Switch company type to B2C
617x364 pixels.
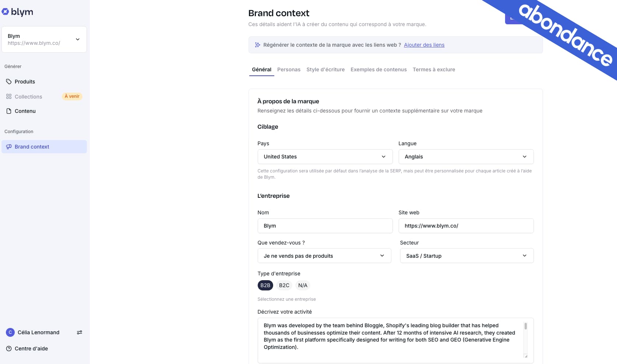284,285
